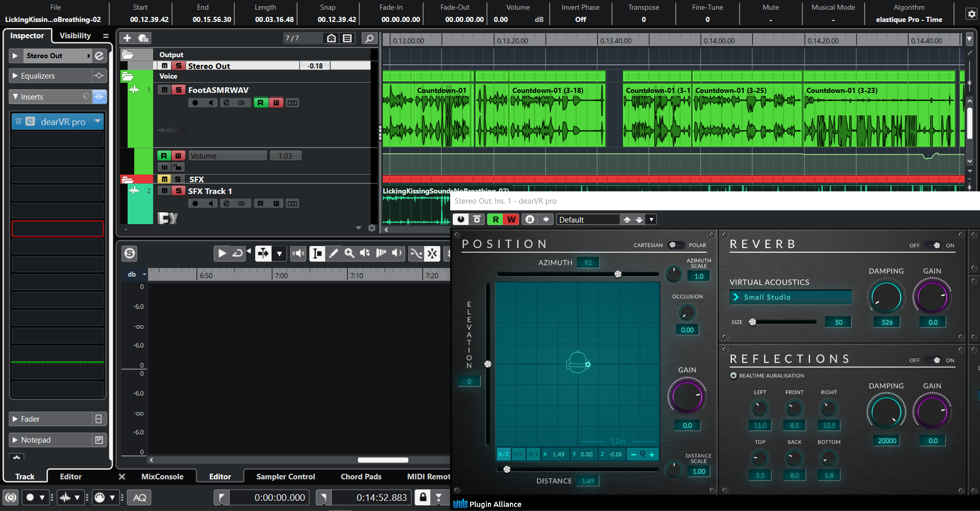Image resolution: width=980 pixels, height=511 pixels.
Task: Expand the Equalizers inspector section
Action: pyautogui.click(x=15, y=76)
